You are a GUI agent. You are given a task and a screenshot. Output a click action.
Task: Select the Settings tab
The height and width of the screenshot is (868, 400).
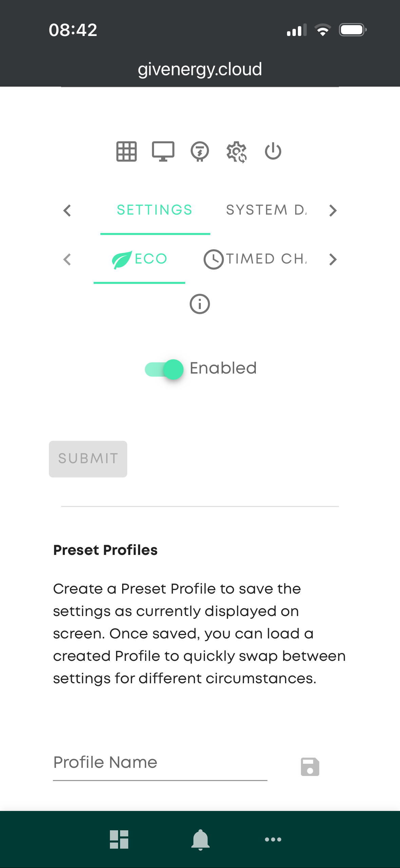coord(155,210)
